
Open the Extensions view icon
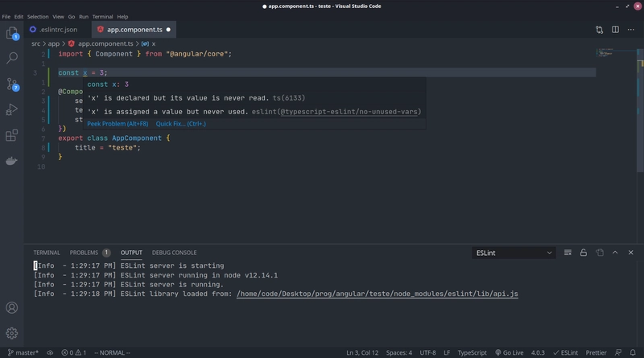(x=12, y=135)
